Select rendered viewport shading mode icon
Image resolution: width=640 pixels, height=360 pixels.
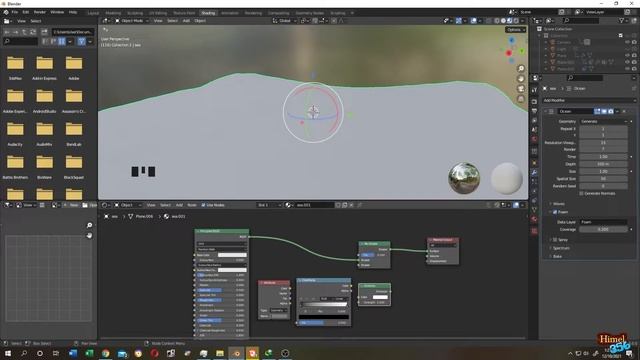coord(516,21)
